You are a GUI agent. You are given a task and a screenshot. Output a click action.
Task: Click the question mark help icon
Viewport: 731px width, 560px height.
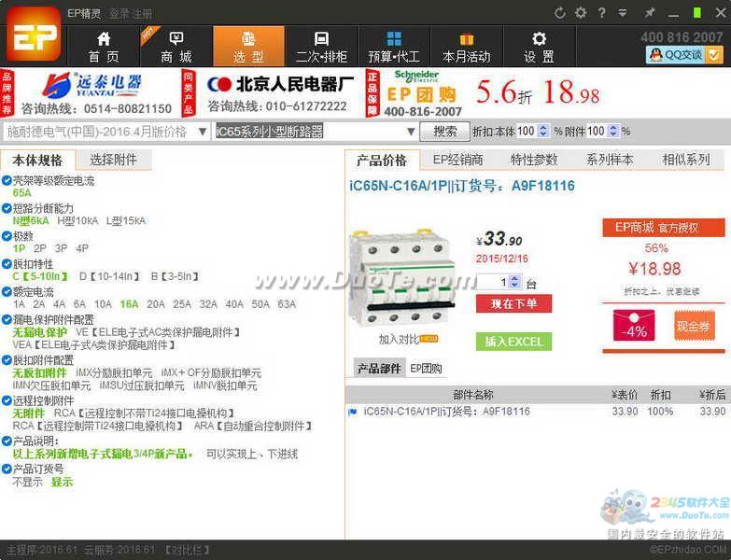[602, 13]
